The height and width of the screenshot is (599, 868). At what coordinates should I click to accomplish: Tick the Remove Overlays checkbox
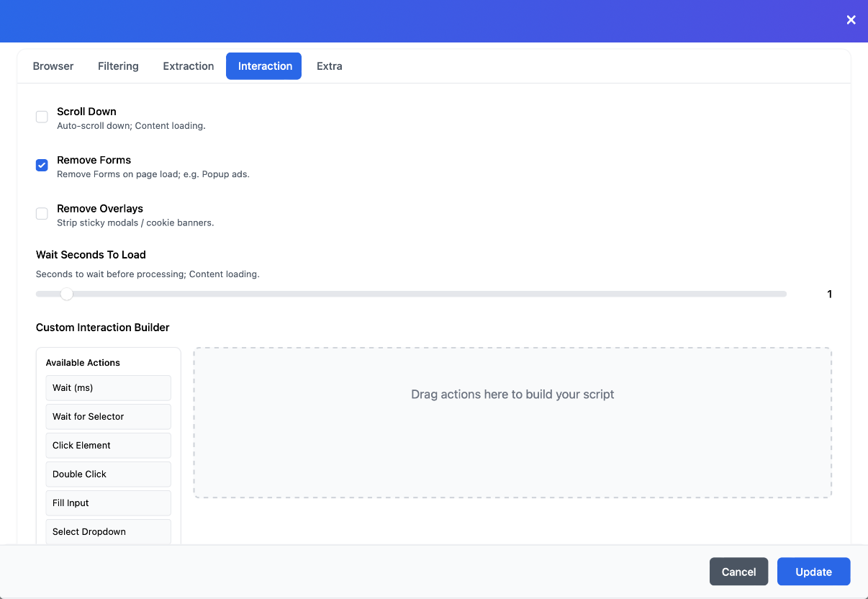point(42,214)
